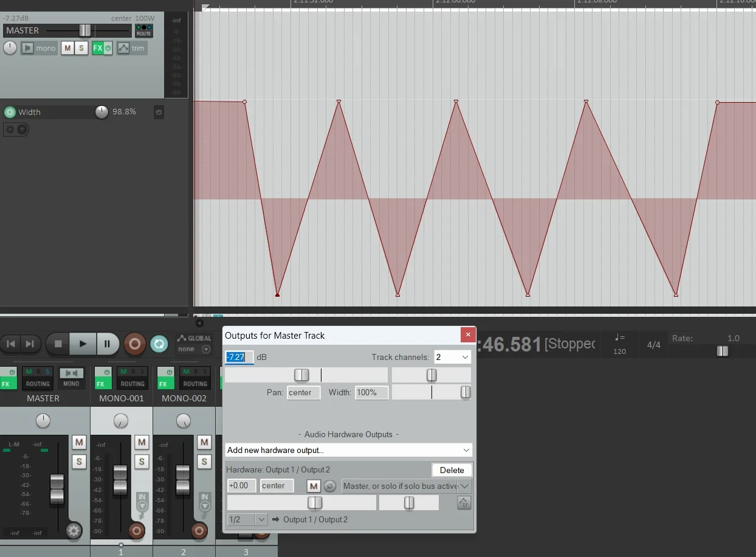
Task: Go to project end with the transport button
Action: click(29, 344)
